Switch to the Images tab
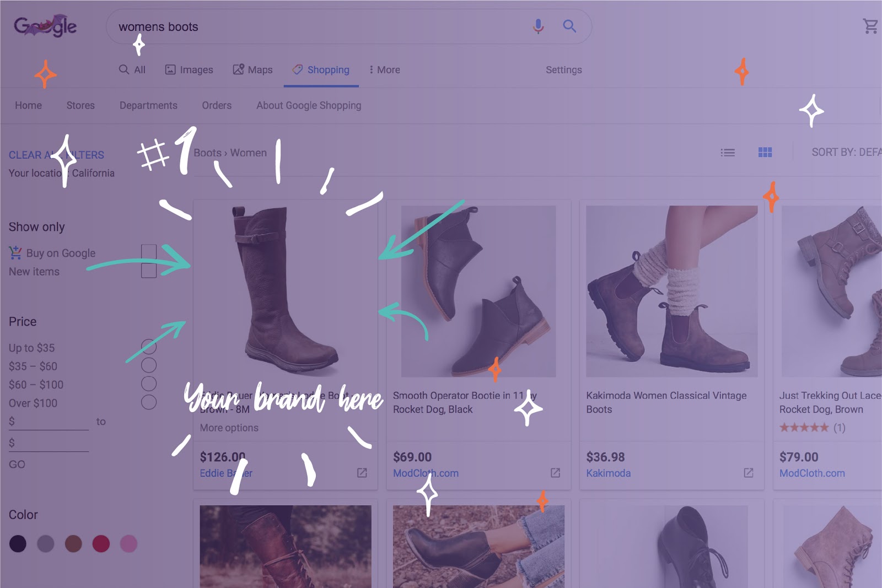 (x=189, y=69)
